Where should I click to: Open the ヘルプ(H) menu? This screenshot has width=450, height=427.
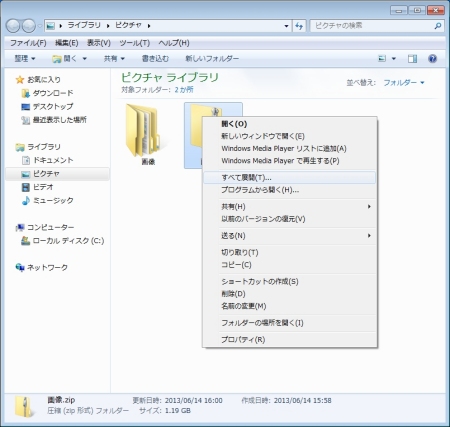pos(174,43)
